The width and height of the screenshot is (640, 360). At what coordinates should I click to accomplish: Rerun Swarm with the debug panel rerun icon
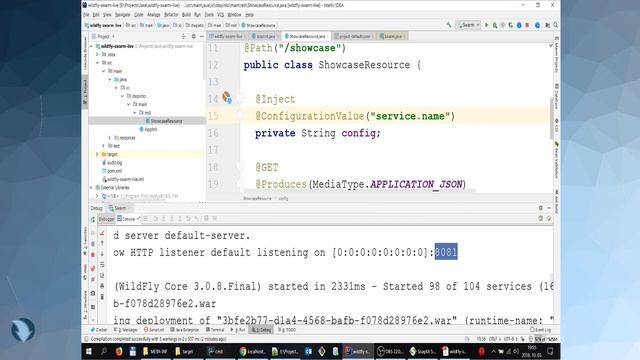[x=93, y=220]
